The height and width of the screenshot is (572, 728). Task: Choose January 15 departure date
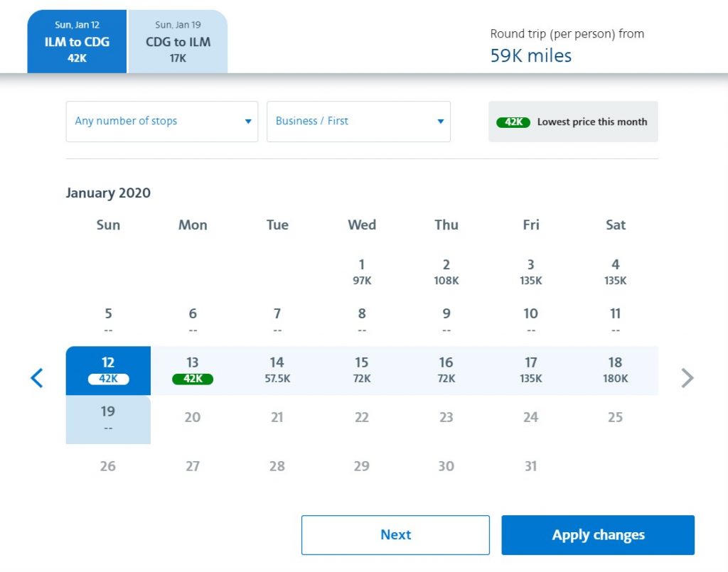point(362,370)
